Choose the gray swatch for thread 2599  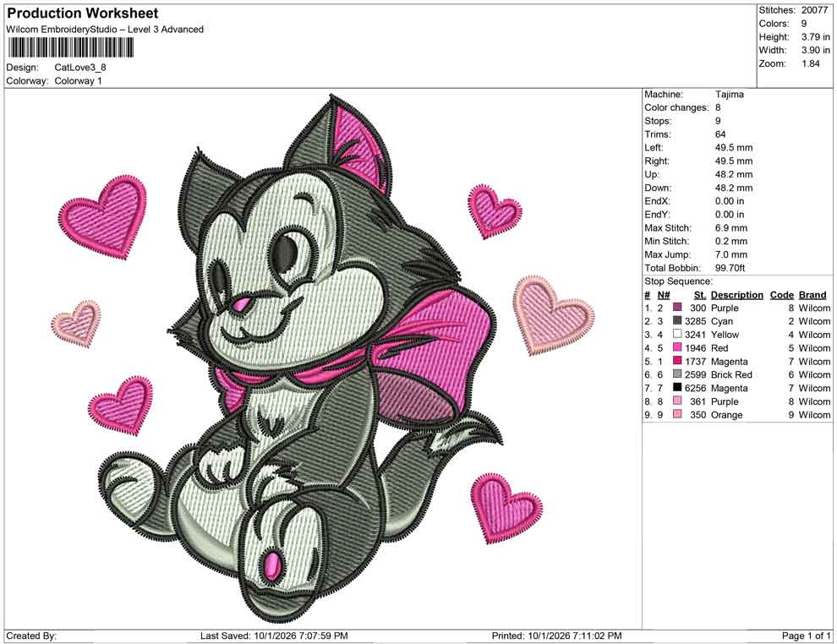[677, 374]
